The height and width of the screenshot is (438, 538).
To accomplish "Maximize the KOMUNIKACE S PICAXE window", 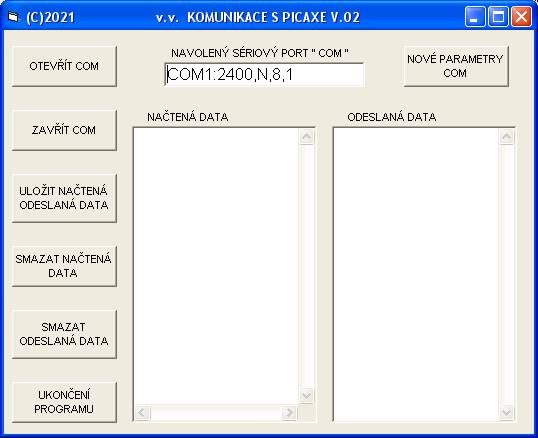I will point(498,17).
